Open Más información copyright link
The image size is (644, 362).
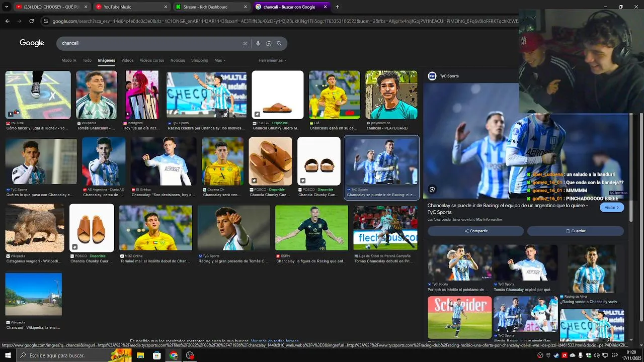[x=489, y=220]
